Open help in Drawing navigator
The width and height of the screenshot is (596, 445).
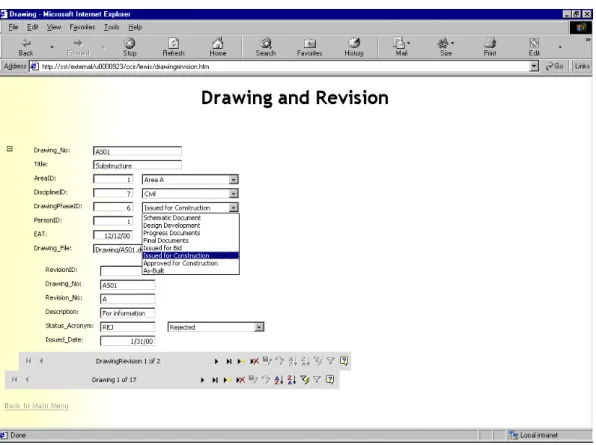coord(330,379)
